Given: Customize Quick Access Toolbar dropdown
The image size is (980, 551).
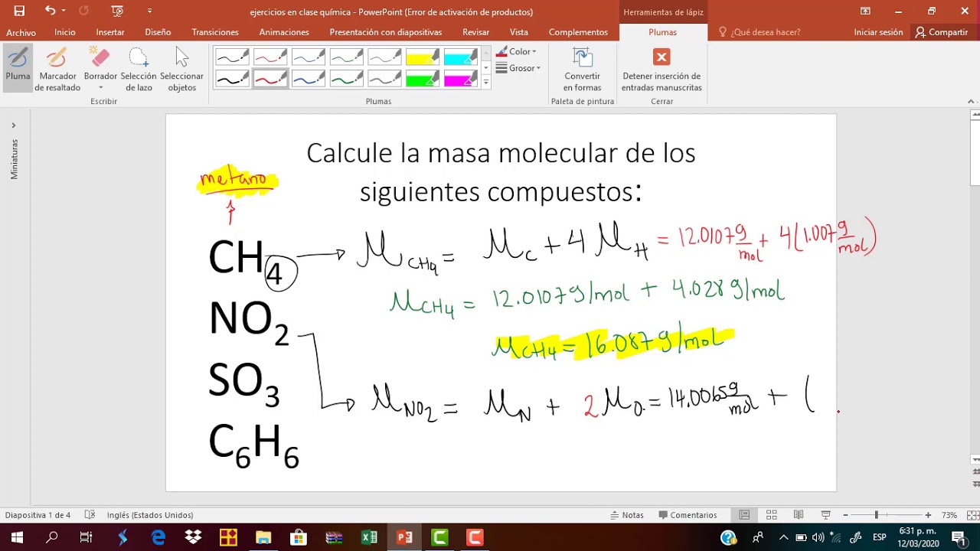Looking at the screenshot, I should pos(149,11).
